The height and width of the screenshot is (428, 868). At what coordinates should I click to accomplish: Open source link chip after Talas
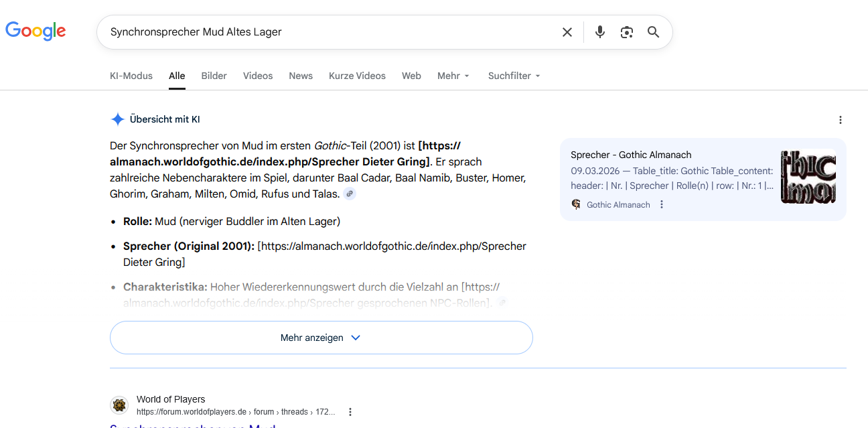[350, 194]
